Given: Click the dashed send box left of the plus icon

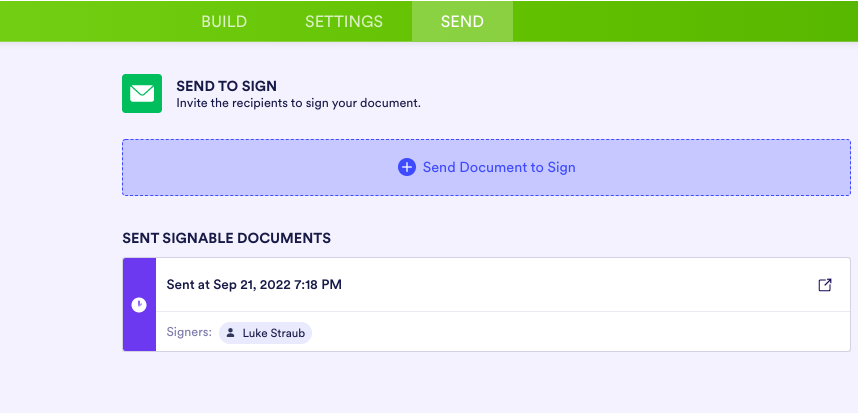Looking at the screenshot, I should click(x=260, y=167).
